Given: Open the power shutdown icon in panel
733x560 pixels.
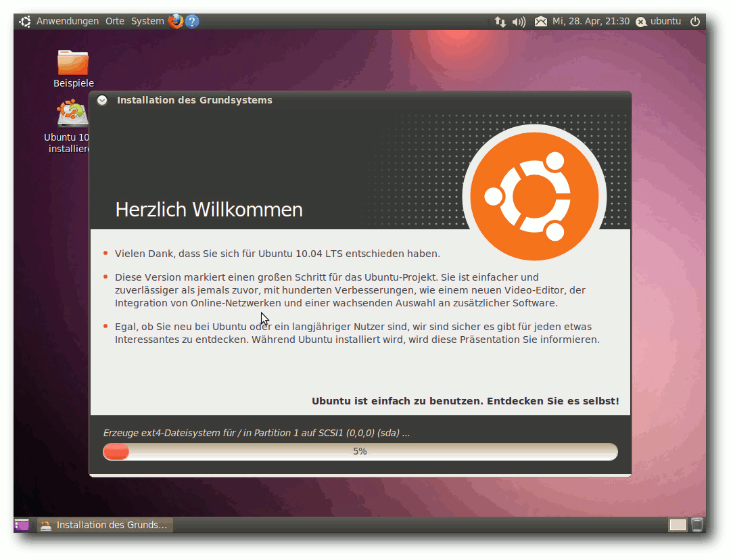Looking at the screenshot, I should coord(695,21).
